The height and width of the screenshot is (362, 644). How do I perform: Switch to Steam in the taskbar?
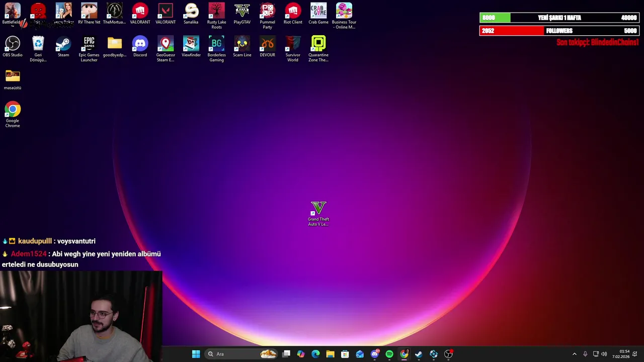419,354
